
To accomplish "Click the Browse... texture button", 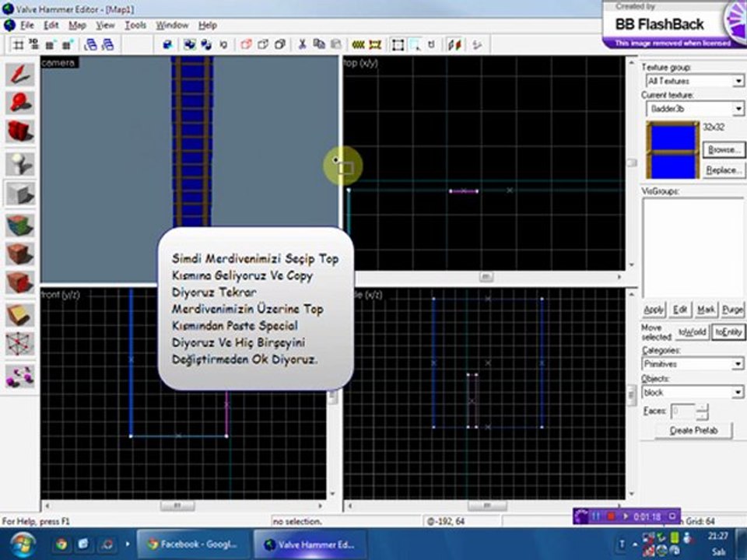I will click(722, 149).
